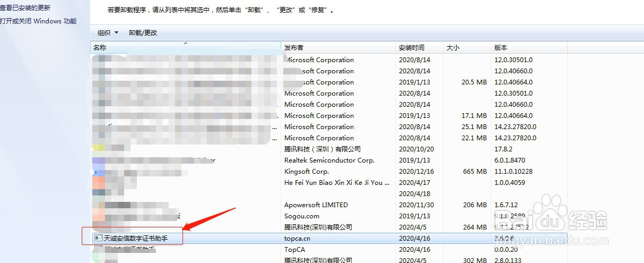This screenshot has width=644, height=263.
Task: Click version 17.8.2 cell
Action: pyautogui.click(x=504, y=149)
